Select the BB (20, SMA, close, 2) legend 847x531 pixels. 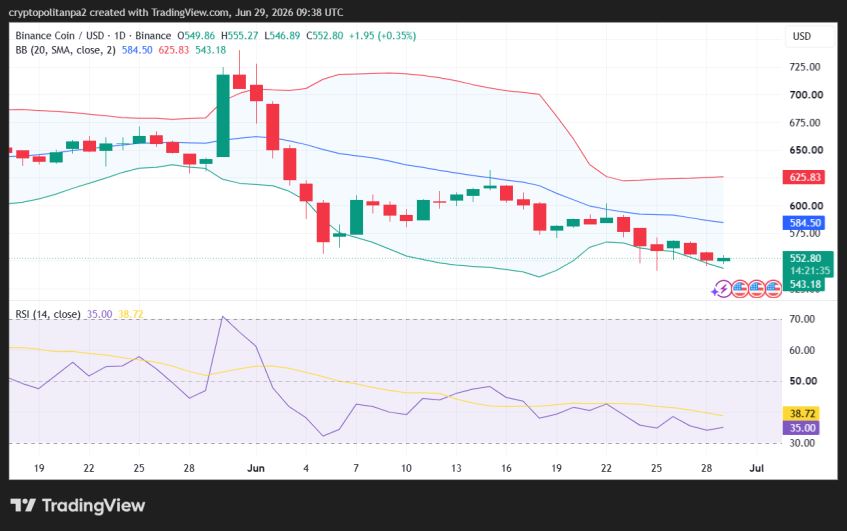coord(65,50)
